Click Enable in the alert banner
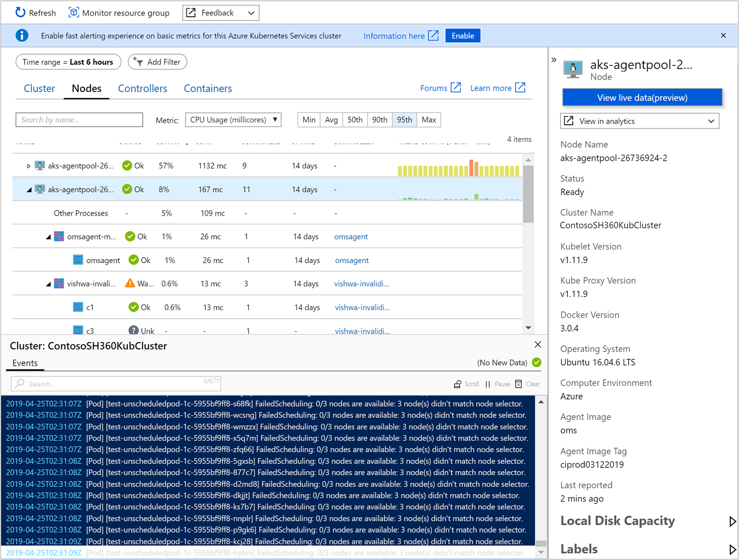739x560 pixels. point(462,36)
